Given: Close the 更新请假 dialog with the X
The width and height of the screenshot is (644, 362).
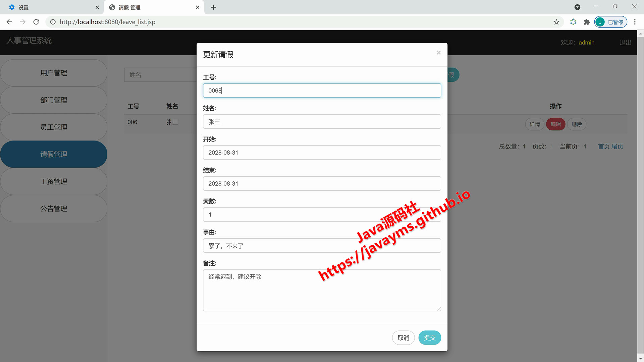Looking at the screenshot, I should click(x=438, y=53).
